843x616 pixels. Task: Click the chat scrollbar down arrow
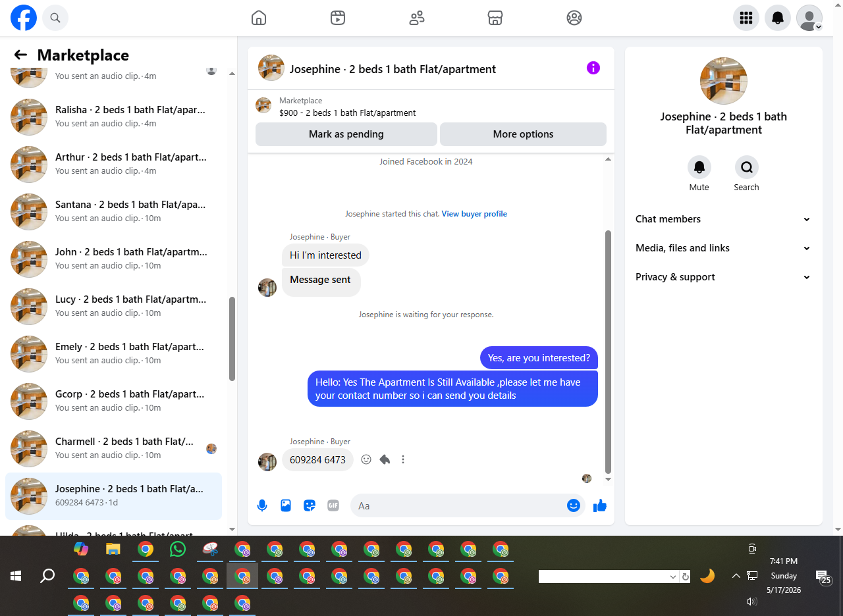pyautogui.click(x=608, y=479)
